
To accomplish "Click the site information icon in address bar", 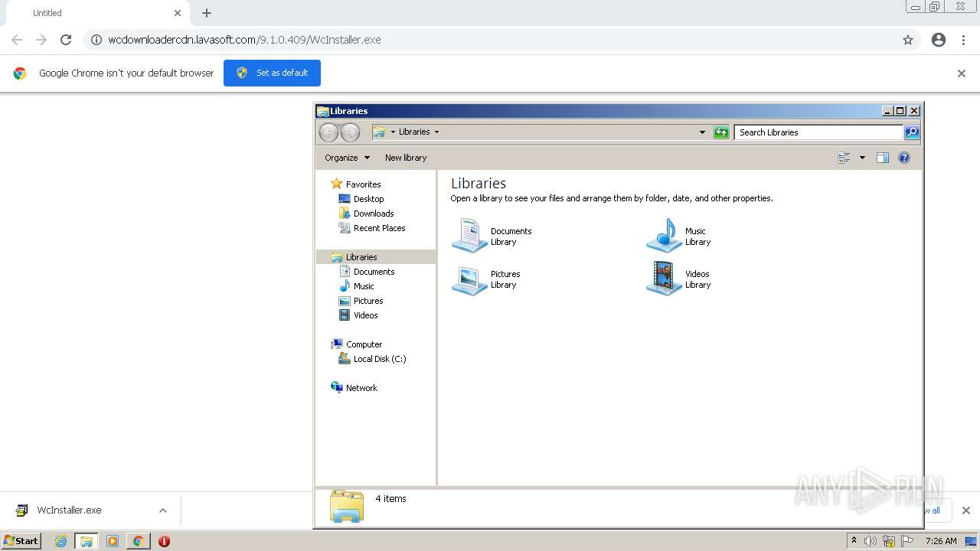I will pyautogui.click(x=96, y=40).
